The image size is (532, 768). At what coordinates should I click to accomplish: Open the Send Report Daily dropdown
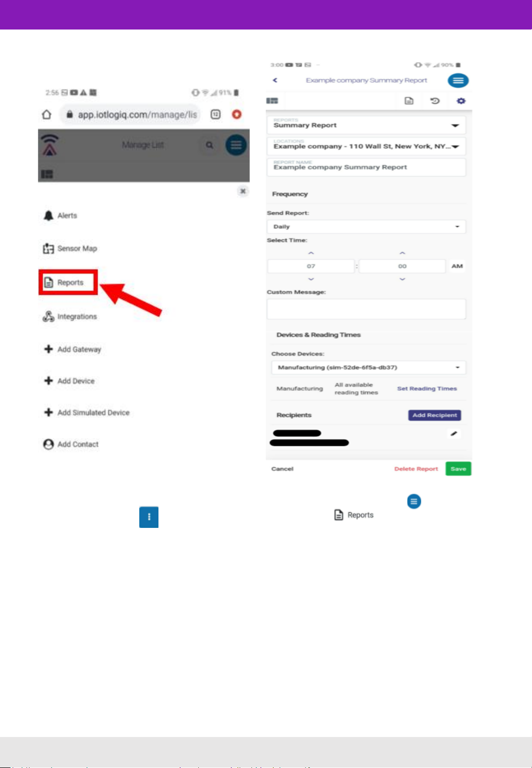tap(367, 227)
